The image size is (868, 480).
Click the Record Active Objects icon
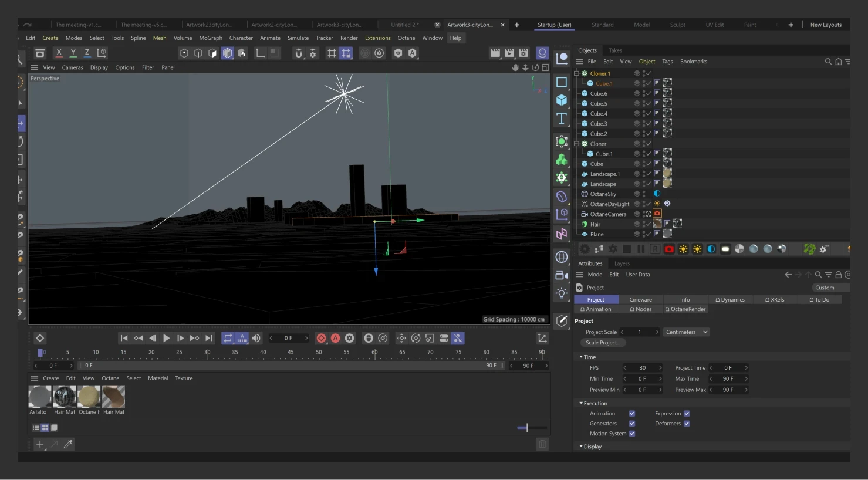click(321, 338)
